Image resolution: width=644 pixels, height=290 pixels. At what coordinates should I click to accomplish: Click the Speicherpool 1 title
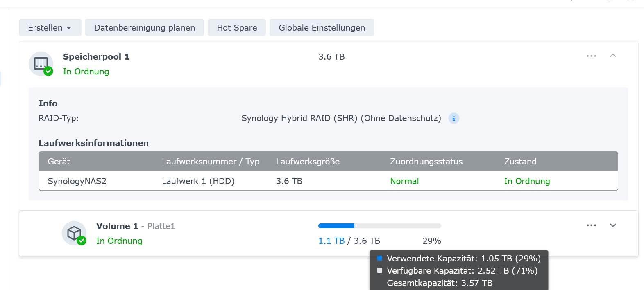[x=96, y=57]
